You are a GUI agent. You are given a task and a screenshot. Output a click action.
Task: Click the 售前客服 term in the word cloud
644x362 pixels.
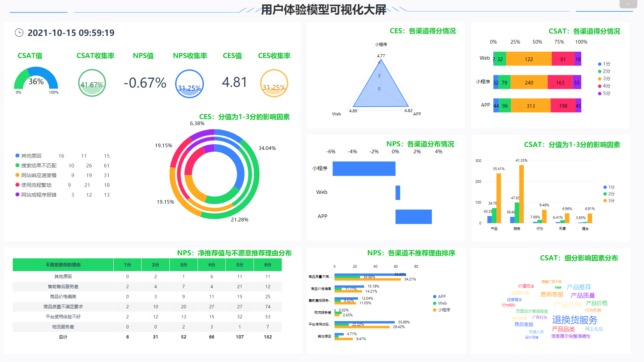click(552, 295)
